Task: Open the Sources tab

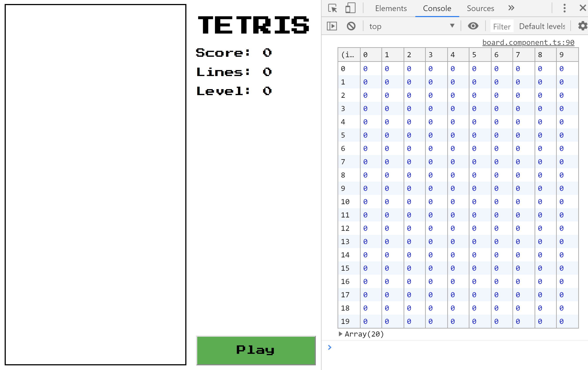Action: (x=480, y=8)
